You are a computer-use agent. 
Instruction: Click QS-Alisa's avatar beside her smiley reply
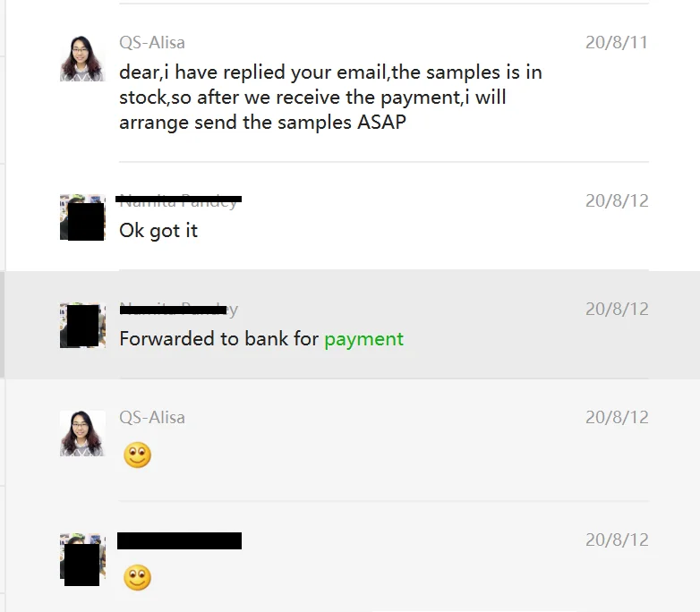(82, 433)
